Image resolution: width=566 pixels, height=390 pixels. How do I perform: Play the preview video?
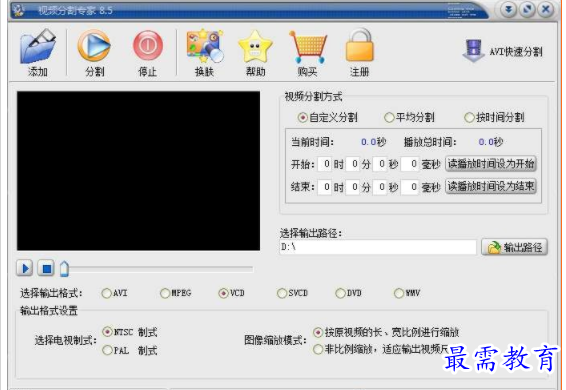pyautogui.click(x=25, y=268)
